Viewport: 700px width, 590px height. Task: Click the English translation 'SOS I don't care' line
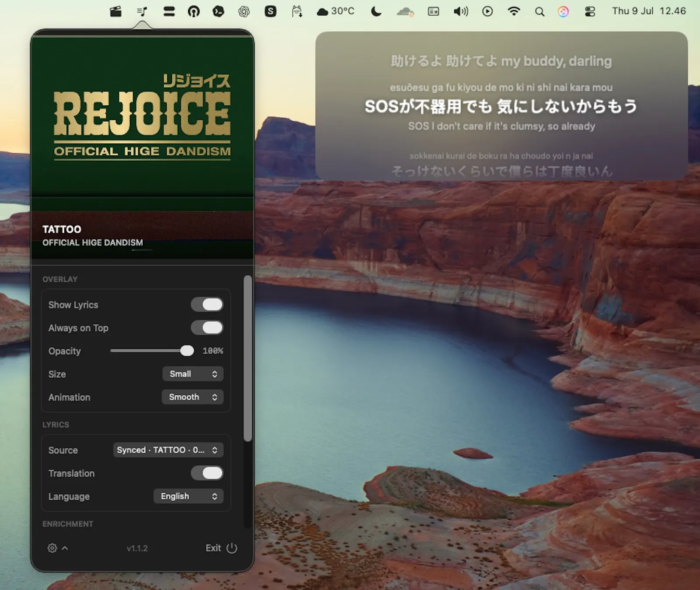[x=501, y=126]
